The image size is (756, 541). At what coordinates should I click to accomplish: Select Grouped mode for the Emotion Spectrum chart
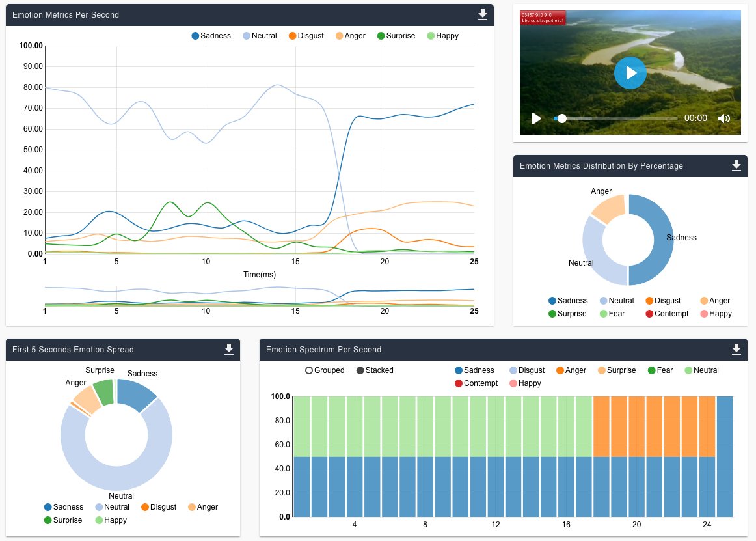click(325, 370)
